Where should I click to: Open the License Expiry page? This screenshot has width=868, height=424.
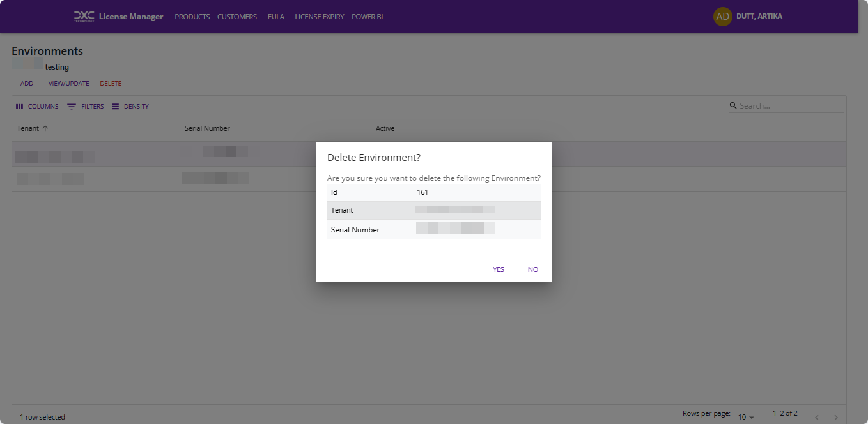(x=319, y=17)
